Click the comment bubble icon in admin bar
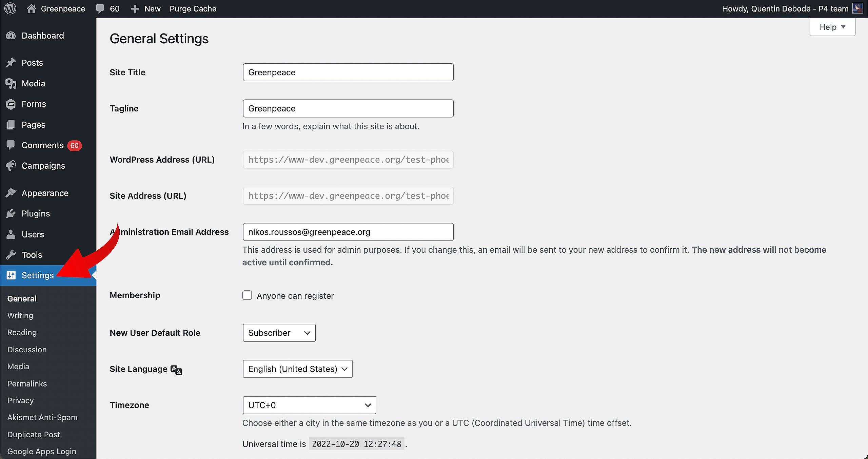The image size is (868, 459). [x=100, y=9]
